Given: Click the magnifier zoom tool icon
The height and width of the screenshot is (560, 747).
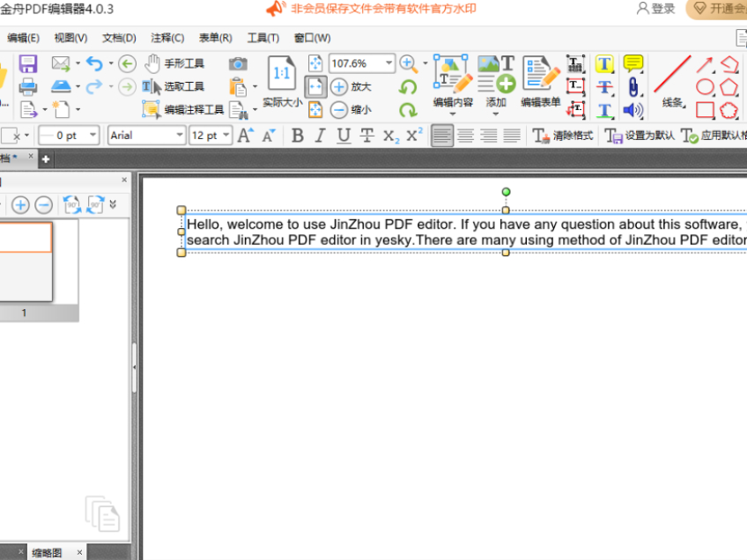Looking at the screenshot, I should click(408, 63).
